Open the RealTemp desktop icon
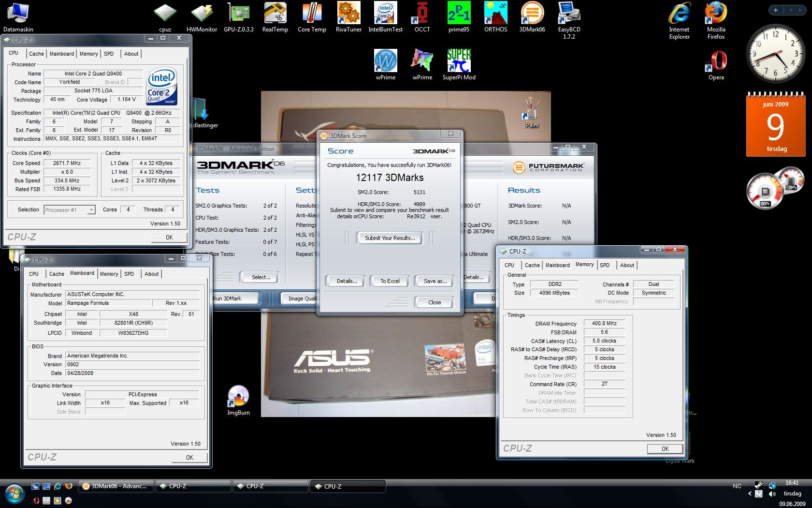This screenshot has width=812, height=508. (275, 17)
